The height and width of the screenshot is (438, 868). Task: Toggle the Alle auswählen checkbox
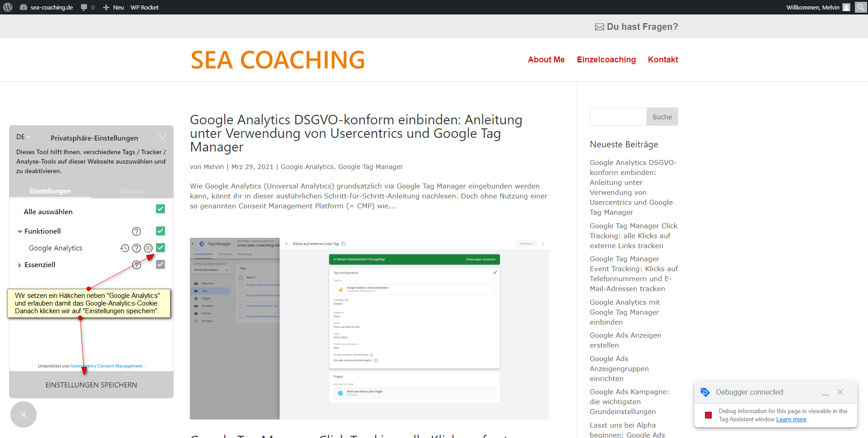pyautogui.click(x=160, y=209)
